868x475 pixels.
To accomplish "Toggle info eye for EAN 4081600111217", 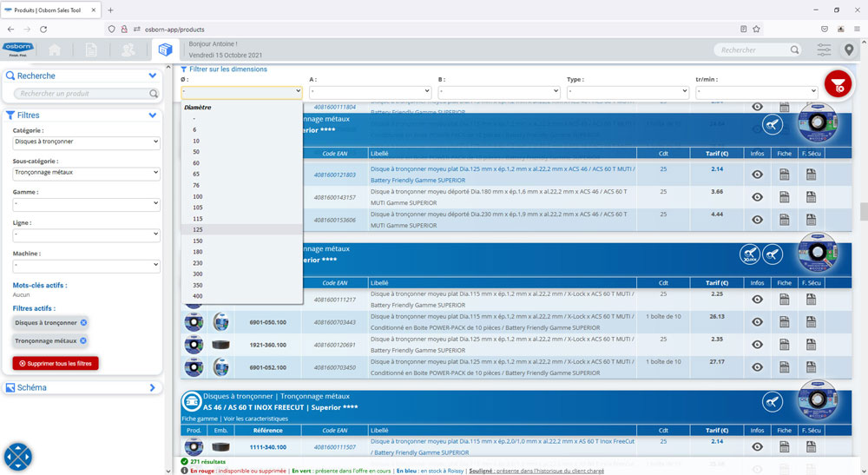I will [x=757, y=300].
